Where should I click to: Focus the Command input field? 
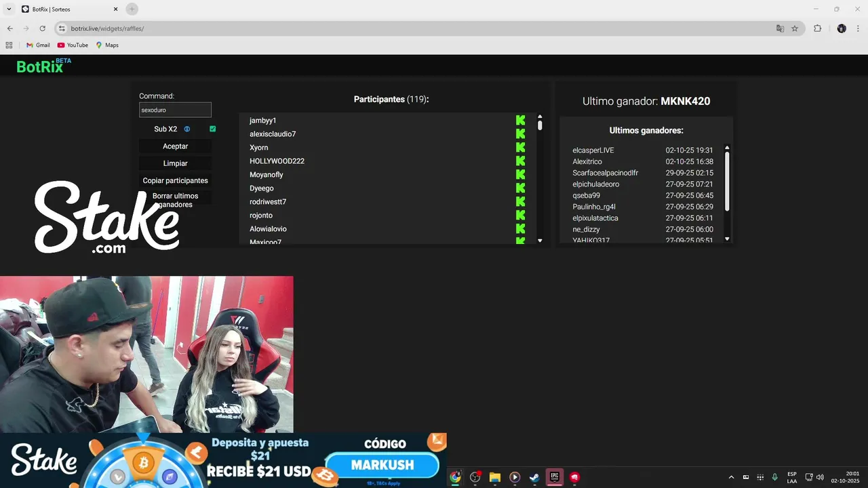[175, 110]
